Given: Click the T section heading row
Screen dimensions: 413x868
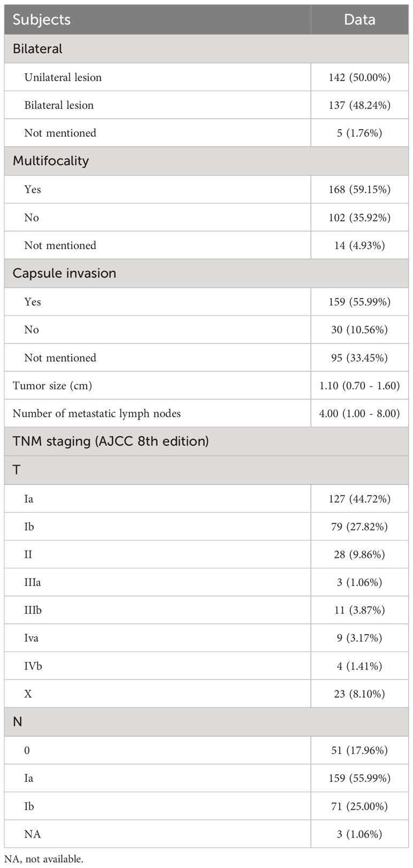Looking at the screenshot, I should (x=206, y=470).
